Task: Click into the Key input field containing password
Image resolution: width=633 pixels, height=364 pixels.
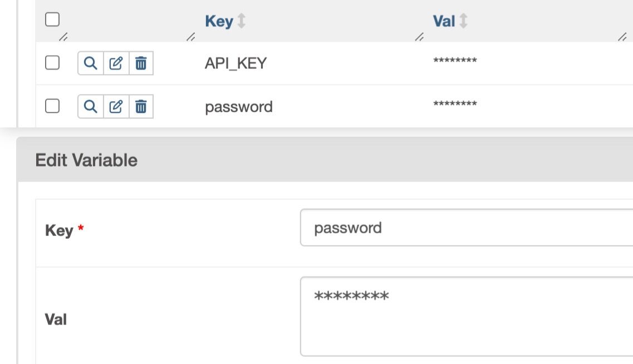Action: (x=465, y=228)
